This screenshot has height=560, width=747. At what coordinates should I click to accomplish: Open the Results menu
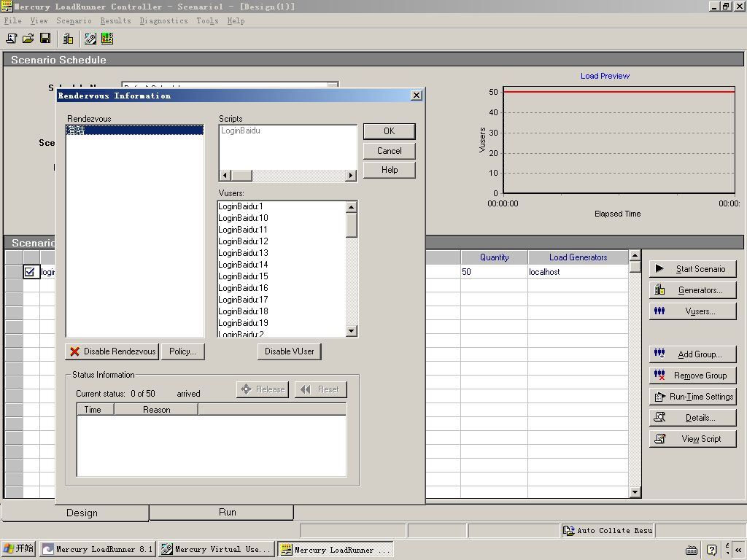coord(115,20)
